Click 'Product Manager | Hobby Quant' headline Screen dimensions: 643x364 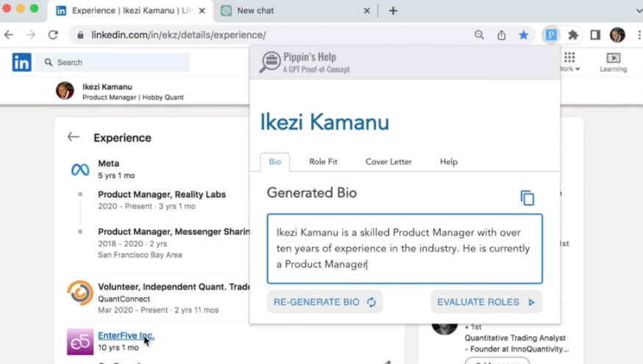[133, 98]
